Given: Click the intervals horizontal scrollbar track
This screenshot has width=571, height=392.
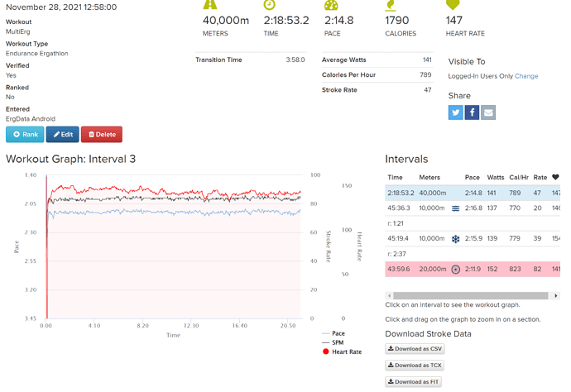Looking at the screenshot, I should point(471,295).
